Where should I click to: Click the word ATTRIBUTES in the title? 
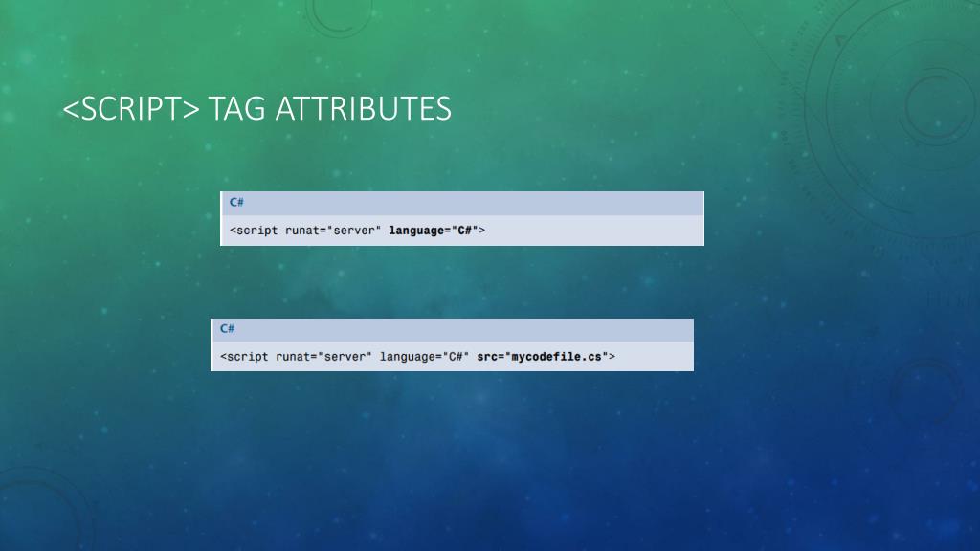[363, 109]
